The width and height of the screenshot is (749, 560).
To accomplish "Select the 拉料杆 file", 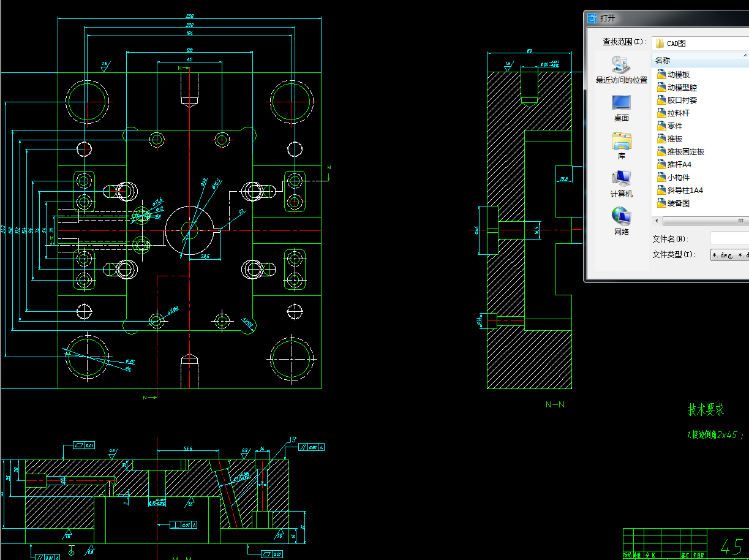I will click(x=673, y=113).
